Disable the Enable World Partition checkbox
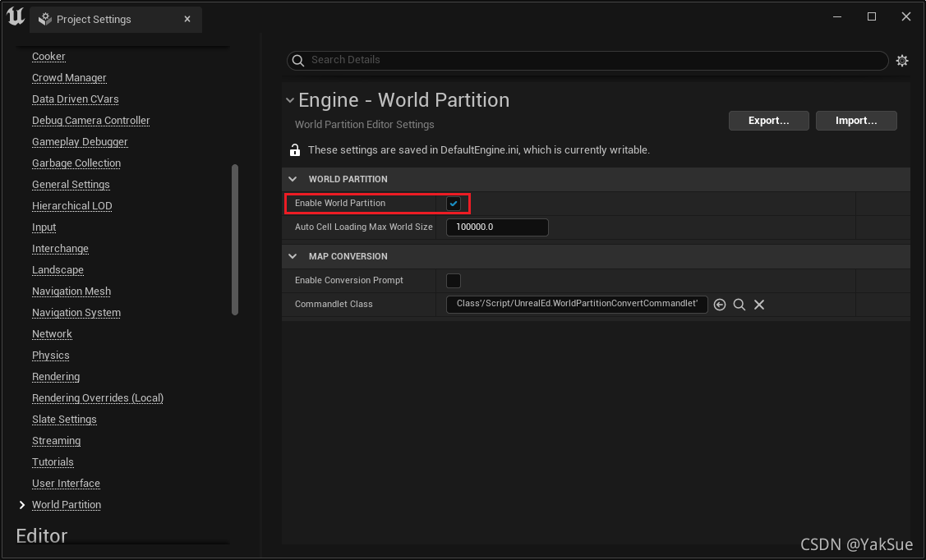The height and width of the screenshot is (560, 926). click(x=453, y=204)
